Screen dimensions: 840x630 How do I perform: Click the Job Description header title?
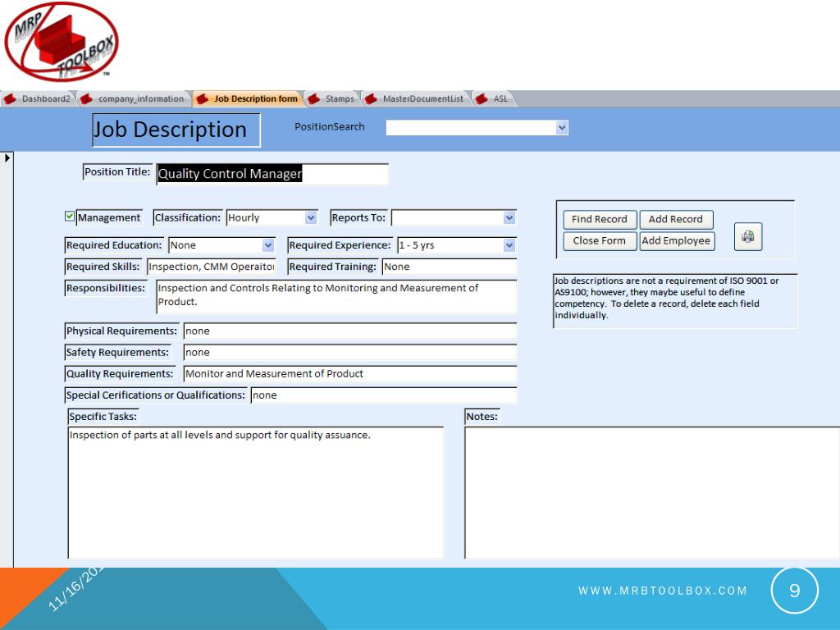pos(176,130)
